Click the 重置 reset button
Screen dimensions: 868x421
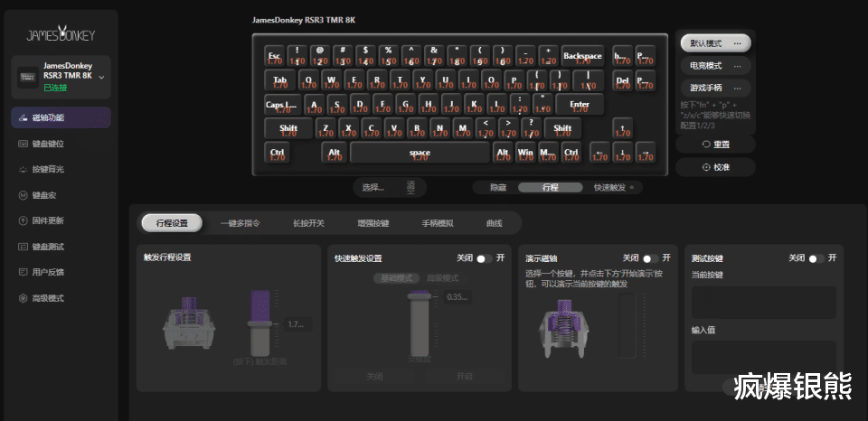point(715,145)
